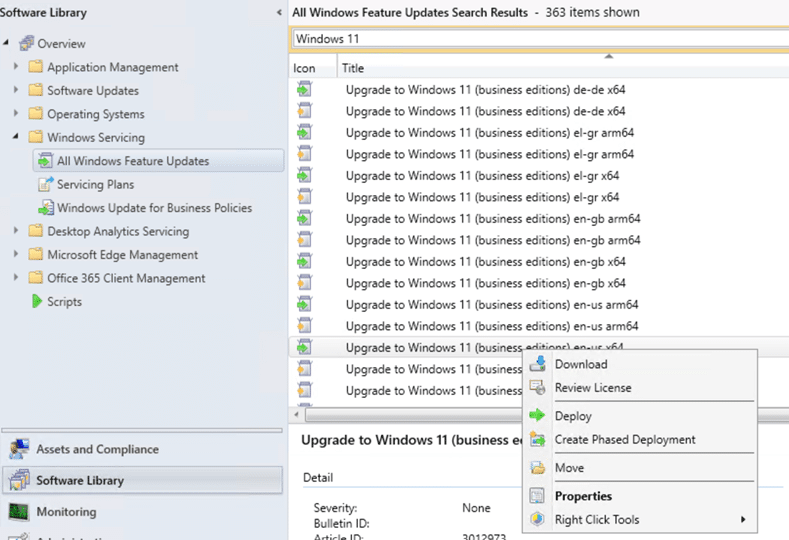This screenshot has width=789, height=540.
Task: Expand the Software Updates node
Action: point(16,91)
